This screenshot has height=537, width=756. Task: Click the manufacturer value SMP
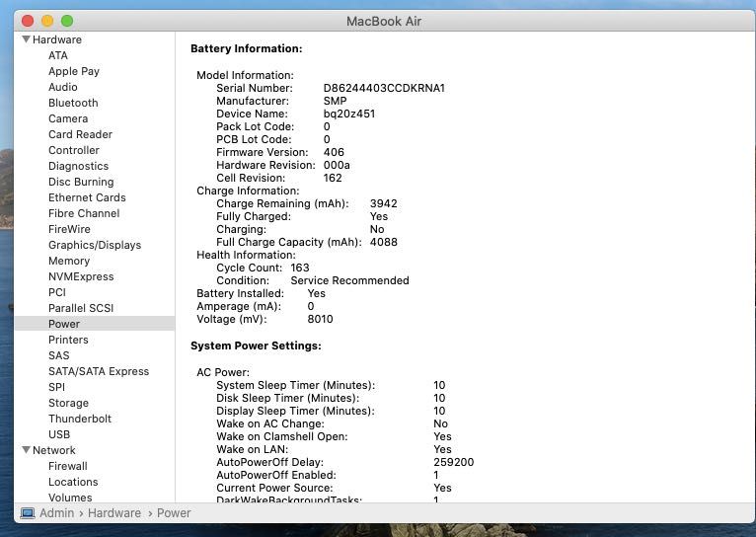tap(336, 101)
